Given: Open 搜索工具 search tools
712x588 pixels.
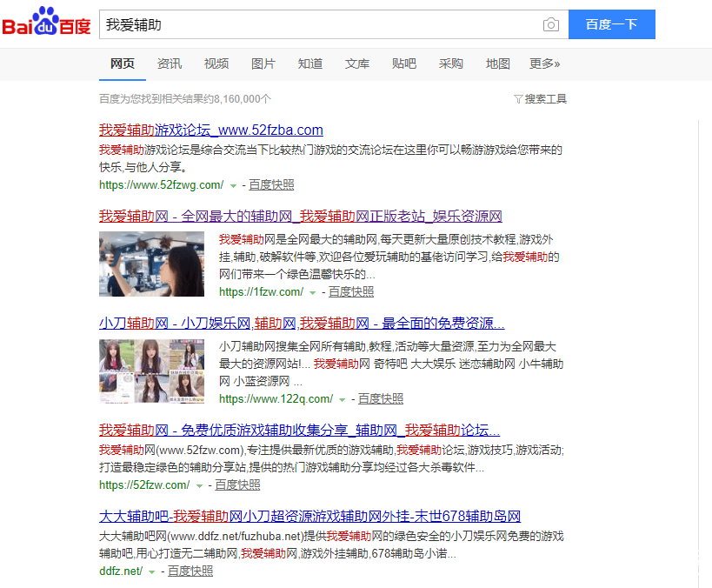Looking at the screenshot, I should (545, 99).
